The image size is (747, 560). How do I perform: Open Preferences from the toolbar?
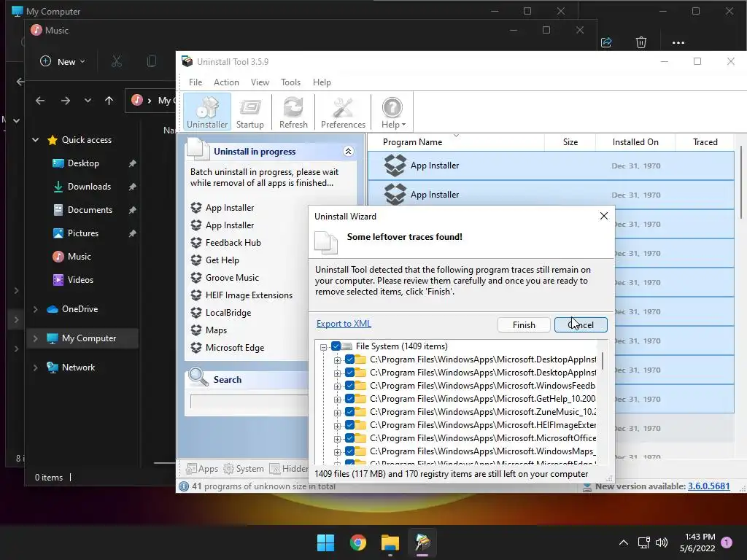(x=343, y=112)
